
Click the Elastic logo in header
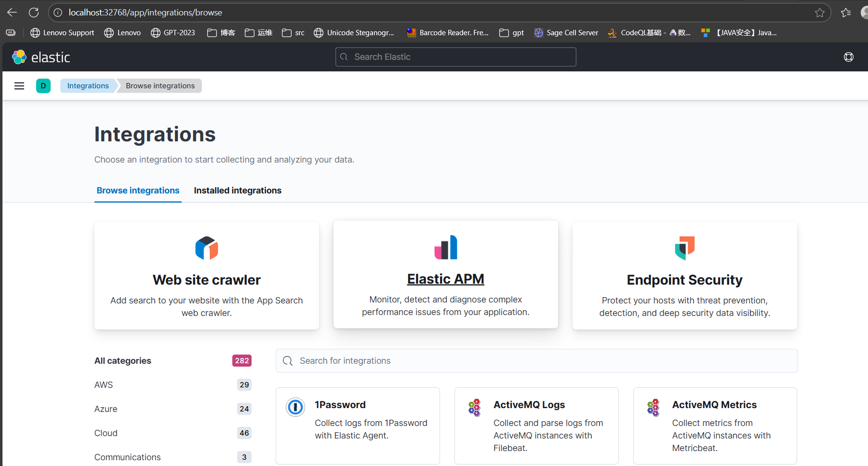tap(41, 57)
